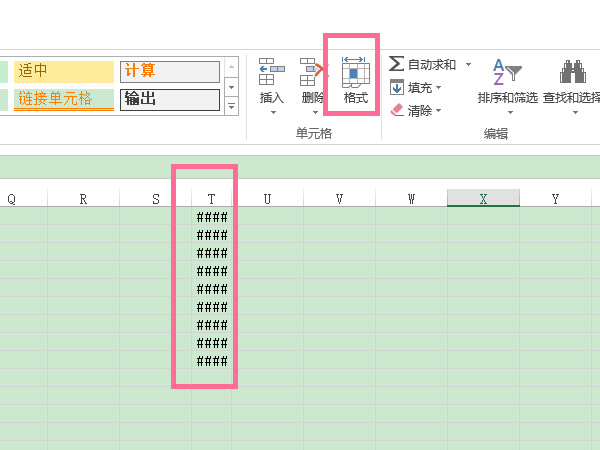Screen dimensions: 600x450
Task: Apply the 计算 cell style
Action: pos(169,71)
